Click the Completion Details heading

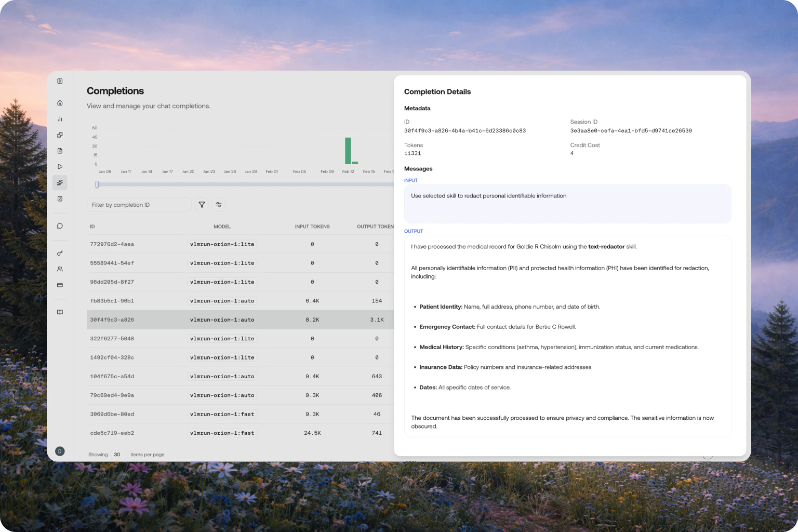pos(437,92)
